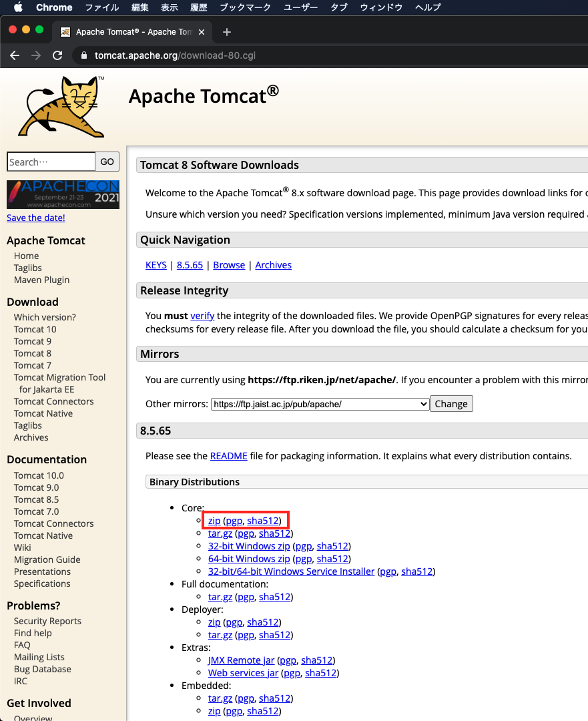Open Security Reports sidebar link

pyautogui.click(x=47, y=622)
